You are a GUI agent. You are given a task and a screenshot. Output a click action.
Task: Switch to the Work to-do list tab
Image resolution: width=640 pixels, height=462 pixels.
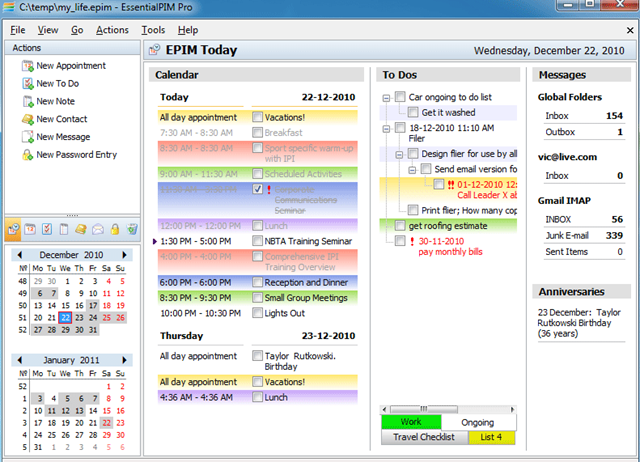pyautogui.click(x=411, y=422)
